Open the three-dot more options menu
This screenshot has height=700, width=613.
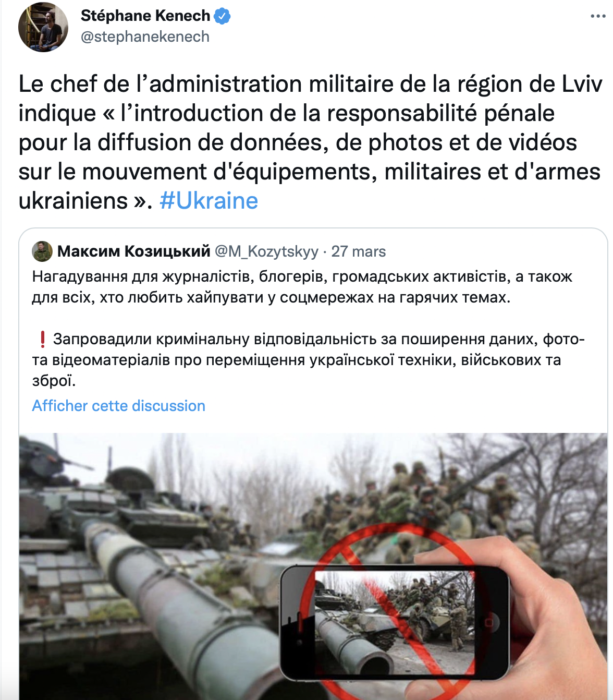coord(598,16)
